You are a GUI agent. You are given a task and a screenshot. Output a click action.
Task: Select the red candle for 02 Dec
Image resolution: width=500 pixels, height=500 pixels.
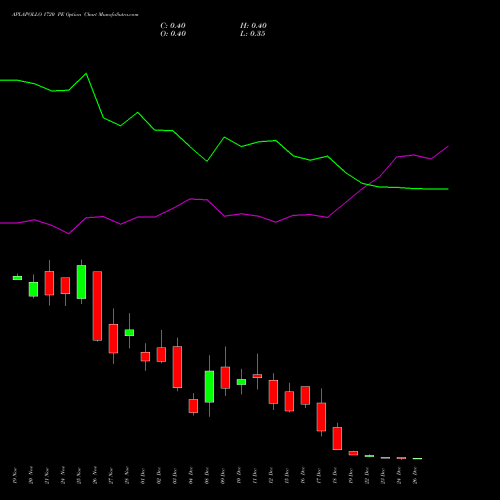coord(161,354)
